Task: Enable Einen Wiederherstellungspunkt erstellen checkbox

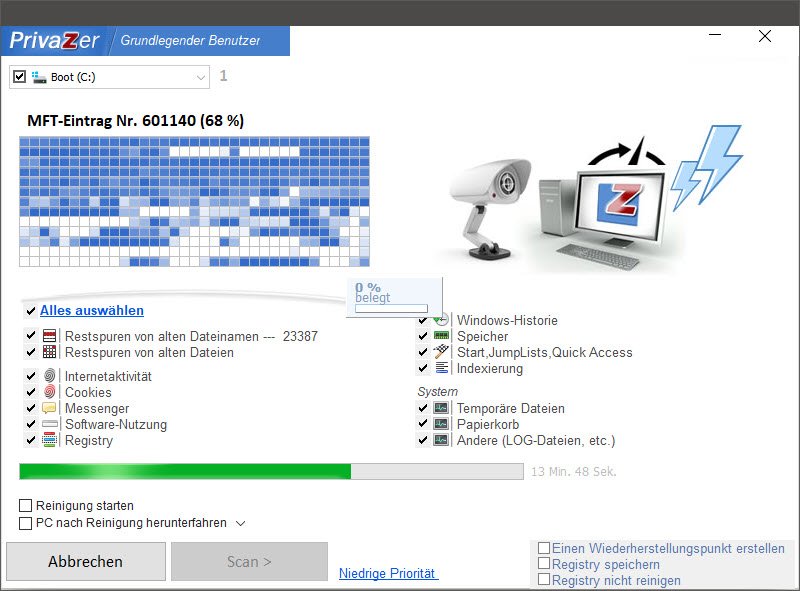Action: (x=544, y=548)
